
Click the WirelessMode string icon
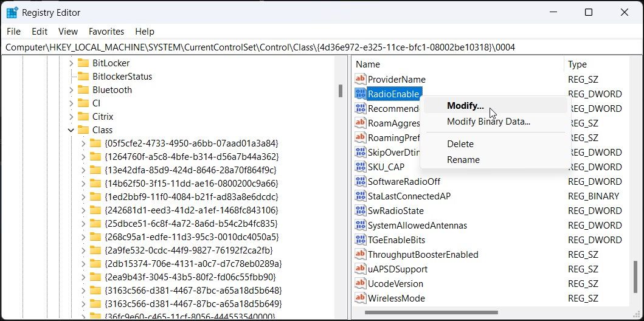click(360, 298)
